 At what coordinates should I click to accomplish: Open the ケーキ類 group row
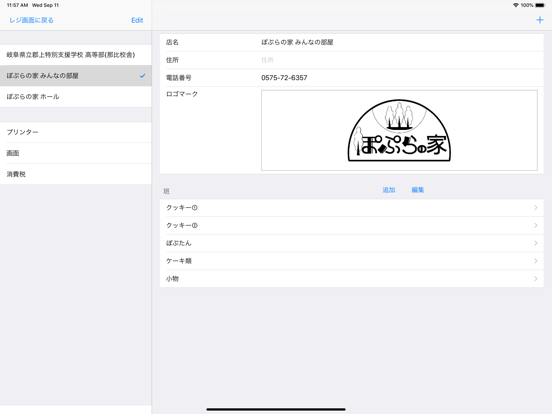[351, 261]
